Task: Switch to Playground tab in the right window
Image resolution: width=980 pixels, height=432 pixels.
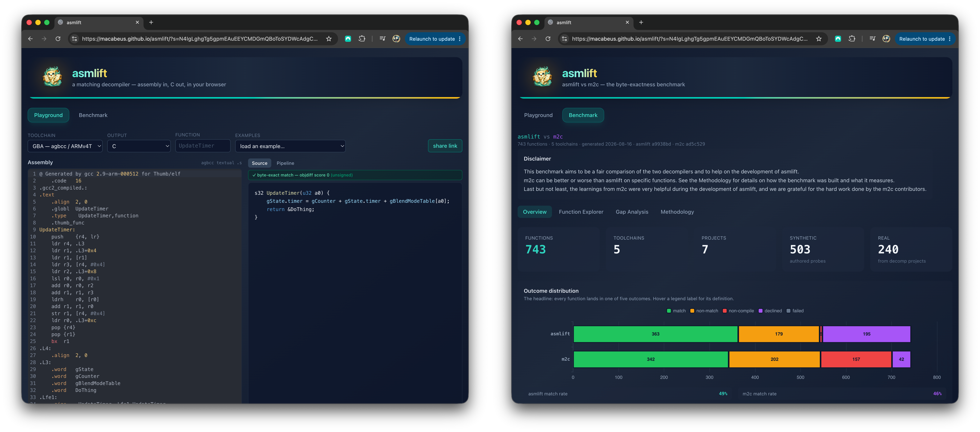Action: pyautogui.click(x=538, y=115)
